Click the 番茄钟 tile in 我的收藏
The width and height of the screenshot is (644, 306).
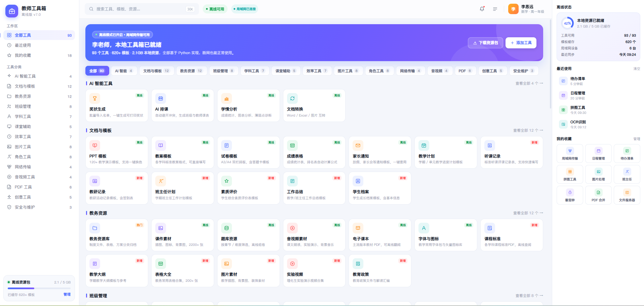[570, 195]
